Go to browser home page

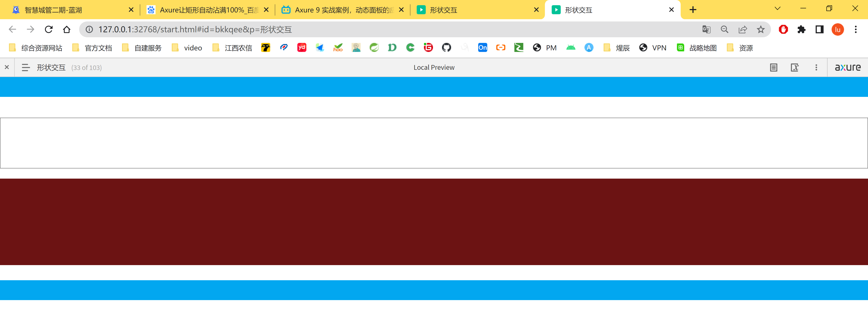tap(67, 30)
